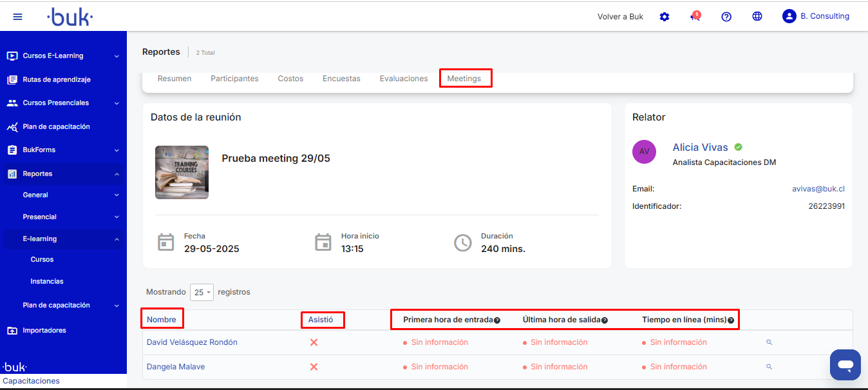The height and width of the screenshot is (390, 868).
Task: Click Volver a Buk link
Action: coord(620,17)
